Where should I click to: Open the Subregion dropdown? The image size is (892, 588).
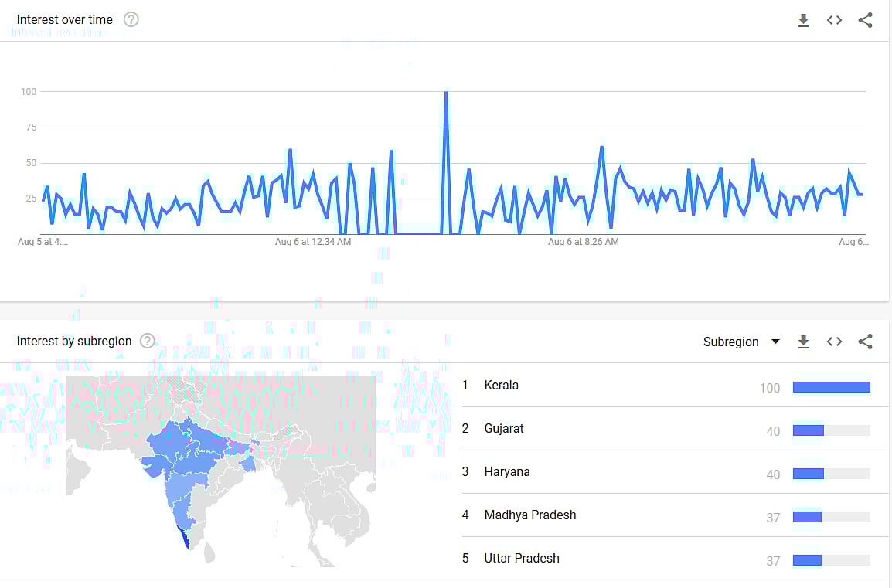click(x=740, y=342)
